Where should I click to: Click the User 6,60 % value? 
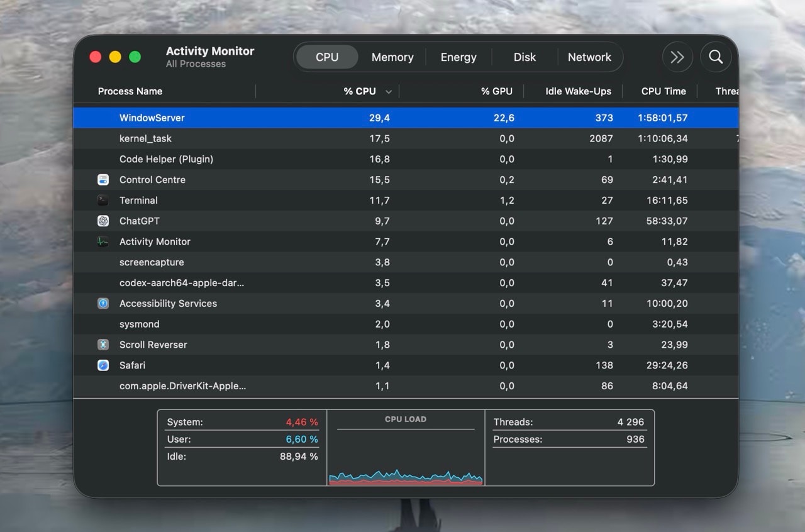[302, 439]
